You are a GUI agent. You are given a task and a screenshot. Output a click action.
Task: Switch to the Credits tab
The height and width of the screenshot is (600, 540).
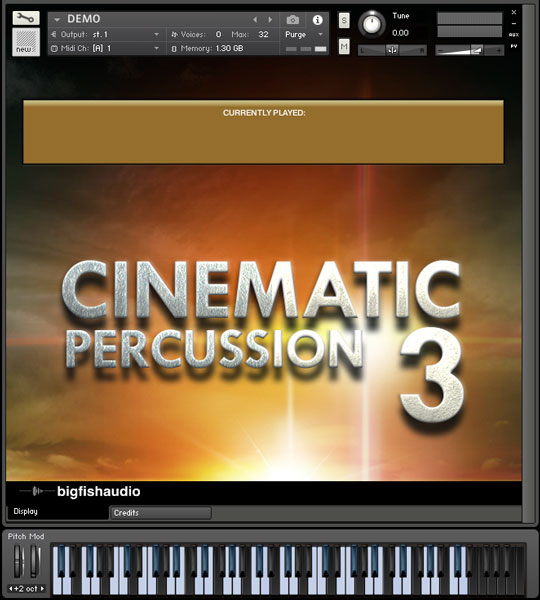click(161, 513)
